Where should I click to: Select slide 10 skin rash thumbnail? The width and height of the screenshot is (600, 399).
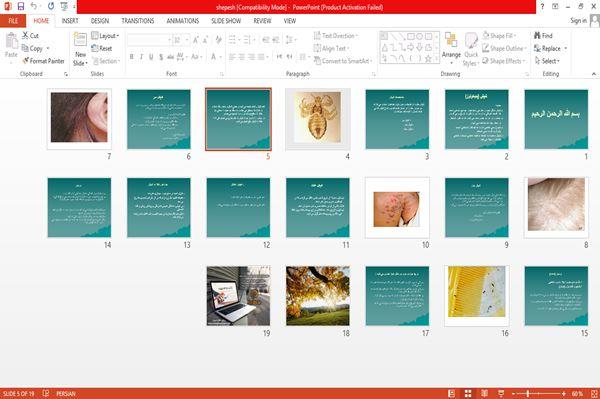tap(397, 207)
